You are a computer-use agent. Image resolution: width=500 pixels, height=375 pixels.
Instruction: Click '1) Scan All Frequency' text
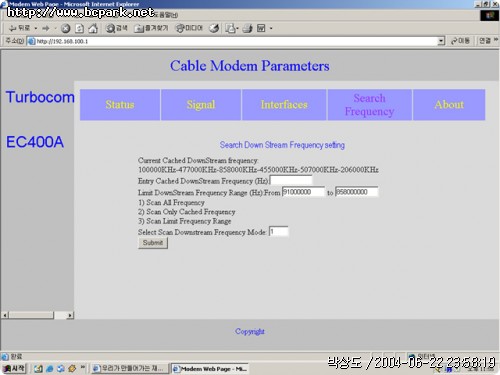point(171,202)
